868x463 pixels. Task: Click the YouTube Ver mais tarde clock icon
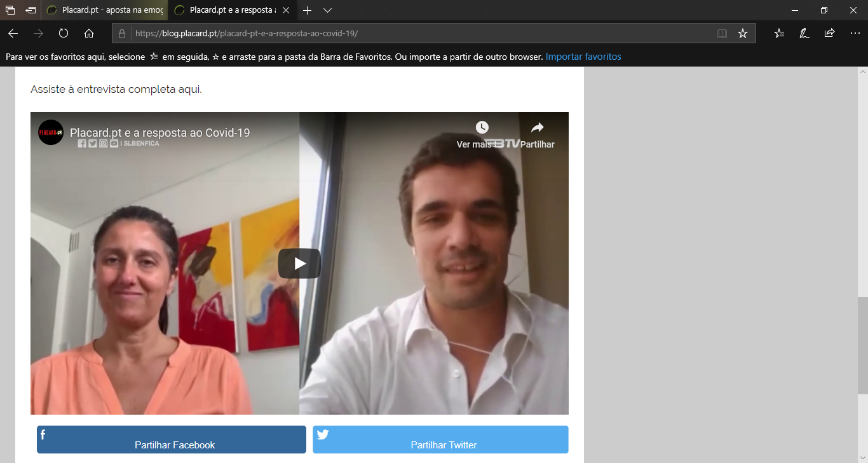click(x=482, y=128)
